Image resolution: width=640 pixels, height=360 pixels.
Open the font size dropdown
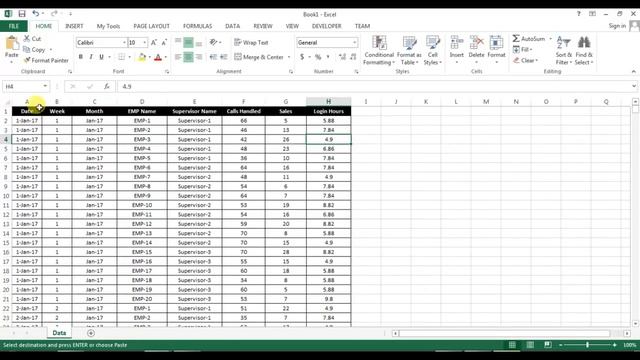[x=144, y=42]
